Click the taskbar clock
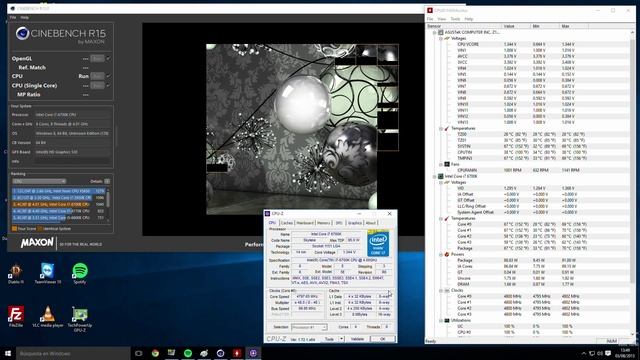 click(x=625, y=353)
